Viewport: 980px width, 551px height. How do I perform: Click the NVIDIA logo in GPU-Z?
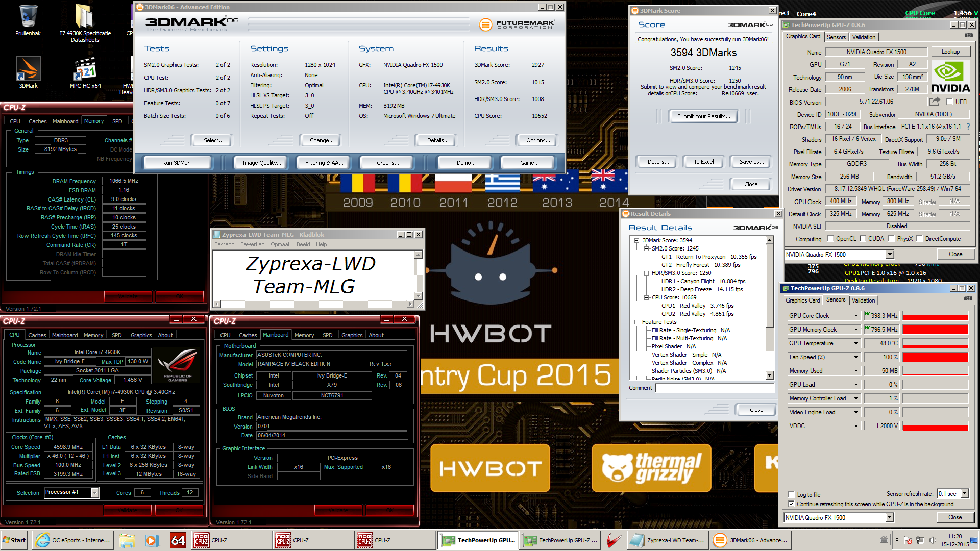(x=950, y=77)
